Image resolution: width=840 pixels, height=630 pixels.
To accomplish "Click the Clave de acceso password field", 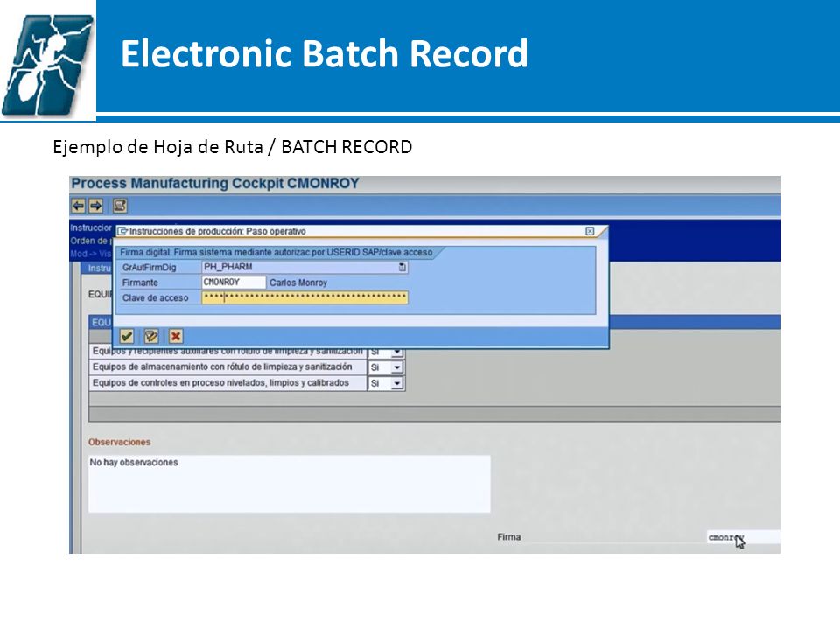I will [x=304, y=297].
